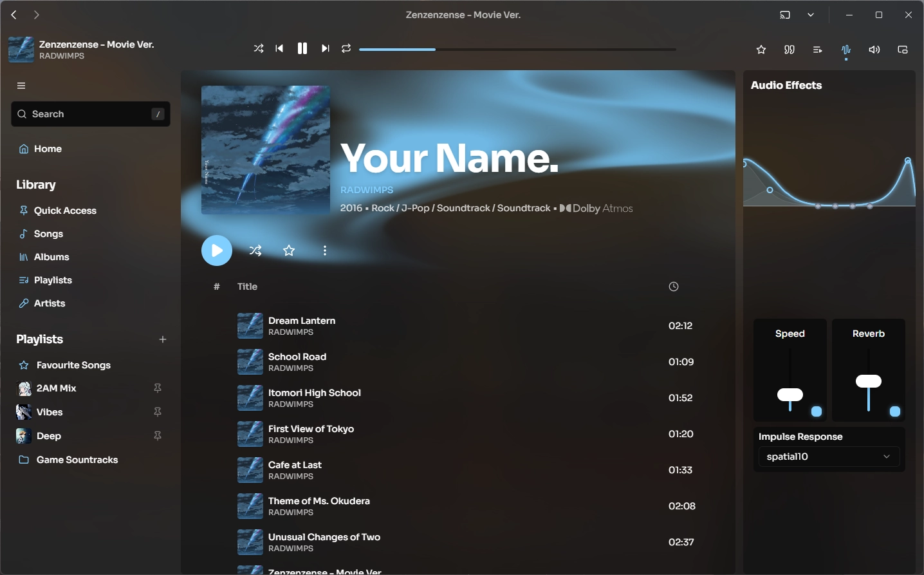Show the play queue icon

point(818,50)
